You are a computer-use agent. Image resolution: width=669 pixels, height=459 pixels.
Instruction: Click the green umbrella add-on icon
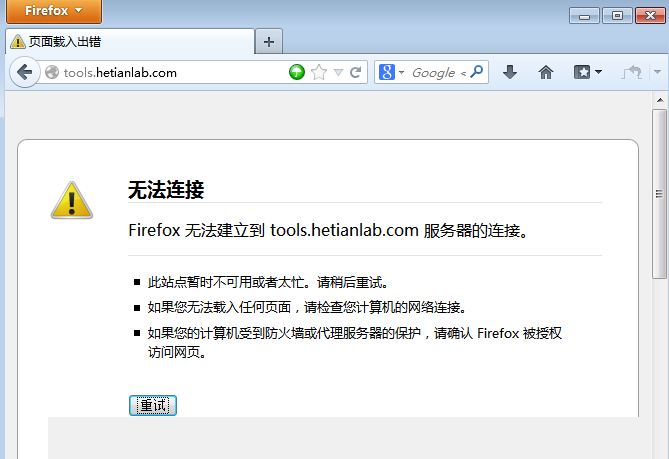pyautogui.click(x=297, y=72)
